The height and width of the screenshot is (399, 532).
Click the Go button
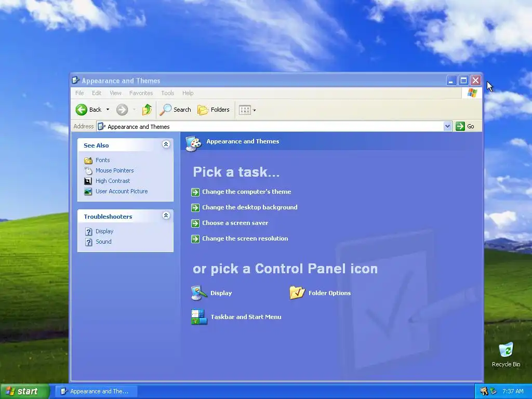[465, 126]
